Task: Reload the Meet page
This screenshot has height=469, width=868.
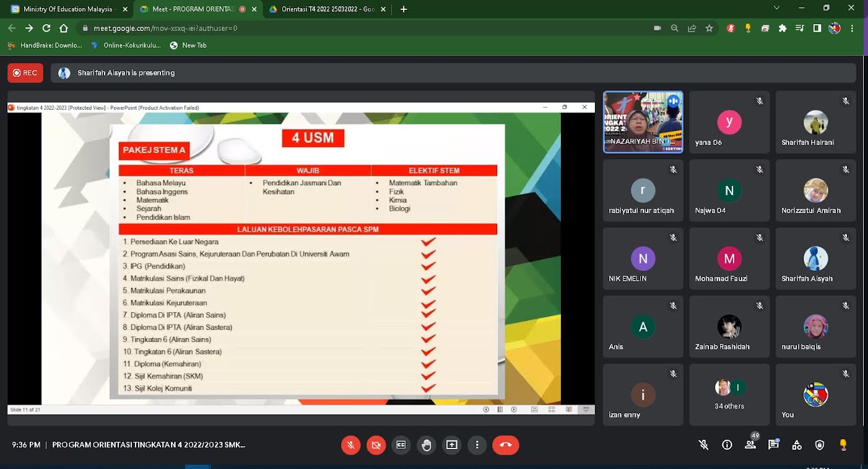Action: click(x=46, y=28)
